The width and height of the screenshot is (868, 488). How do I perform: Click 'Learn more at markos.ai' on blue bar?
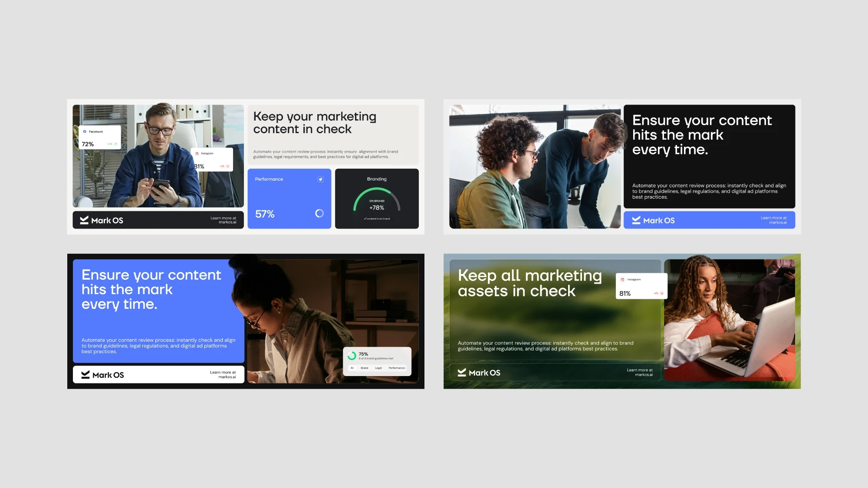(x=773, y=220)
